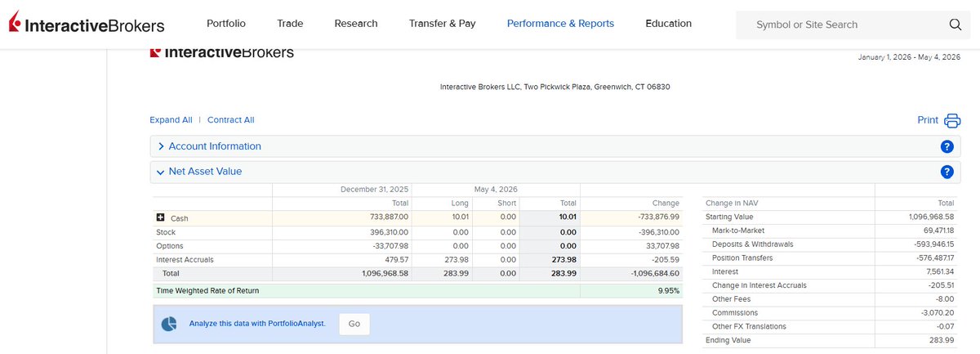Image resolution: width=980 pixels, height=354 pixels.
Task: Click the Stock row label
Action: (x=166, y=232)
